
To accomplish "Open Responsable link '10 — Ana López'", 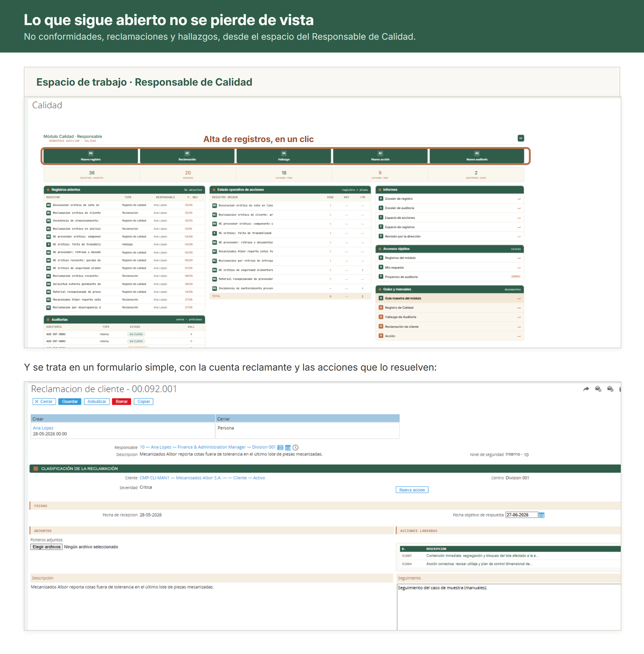I will pyautogui.click(x=208, y=447).
